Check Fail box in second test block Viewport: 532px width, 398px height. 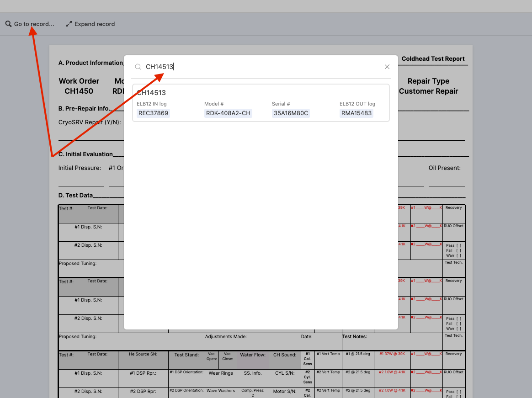tap(458, 324)
